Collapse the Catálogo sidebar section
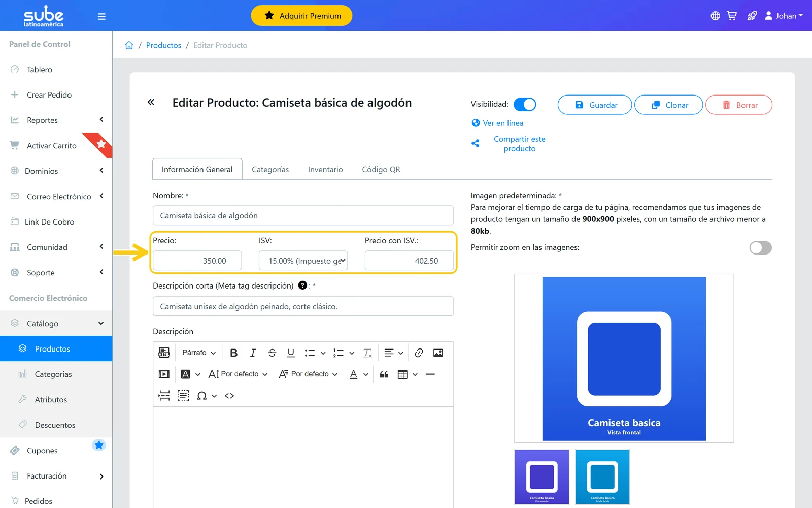This screenshot has width=812, height=508. tap(56, 324)
